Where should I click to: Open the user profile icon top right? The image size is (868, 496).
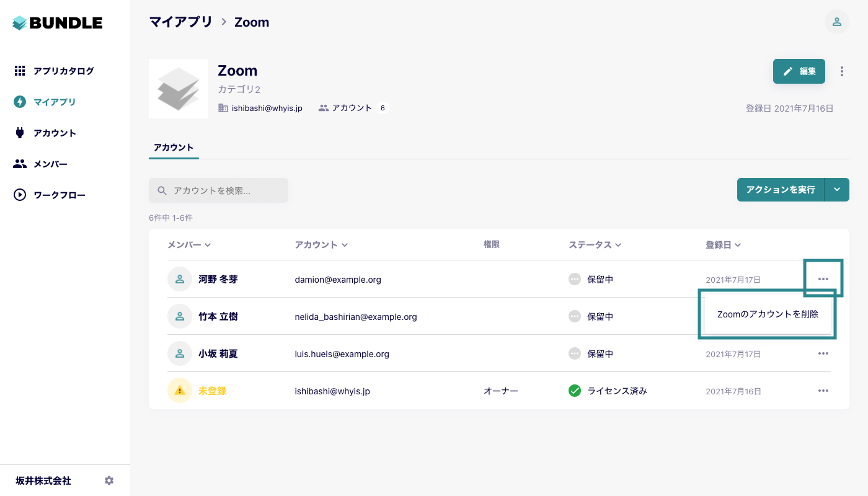837,22
